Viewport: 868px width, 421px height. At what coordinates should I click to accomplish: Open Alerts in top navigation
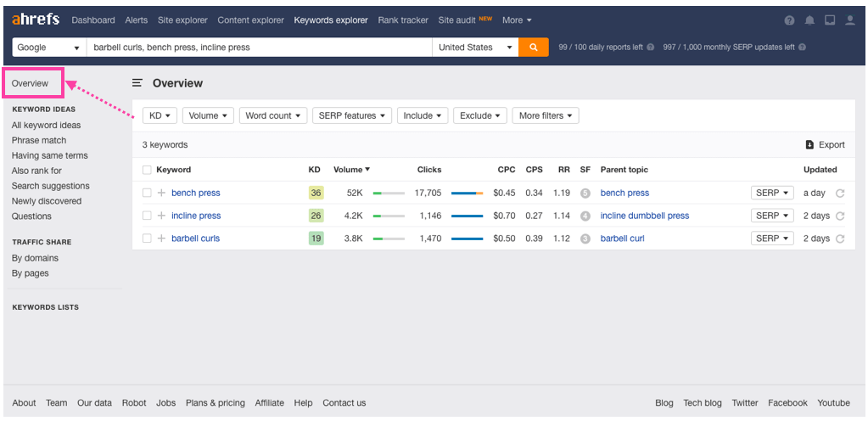click(136, 20)
